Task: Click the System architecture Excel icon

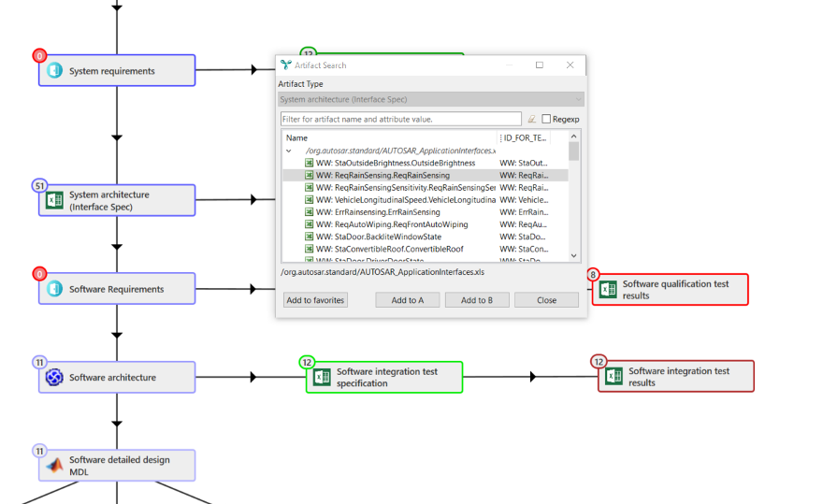Action: click(x=54, y=200)
